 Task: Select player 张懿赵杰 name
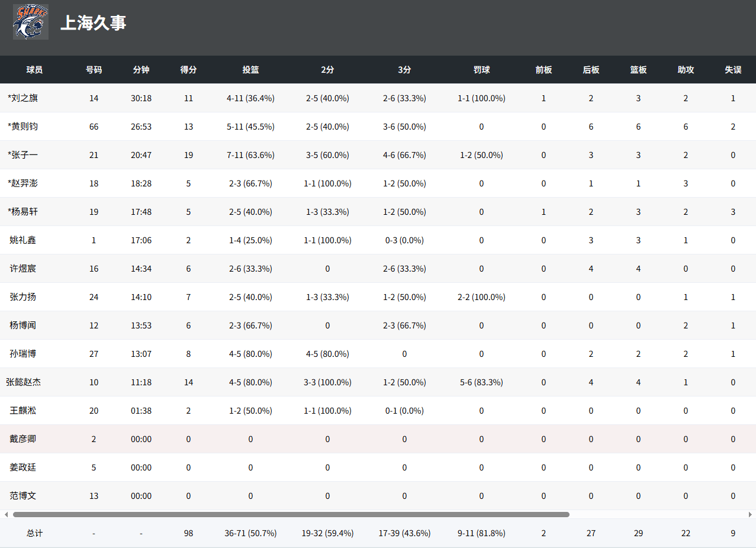pyautogui.click(x=23, y=382)
